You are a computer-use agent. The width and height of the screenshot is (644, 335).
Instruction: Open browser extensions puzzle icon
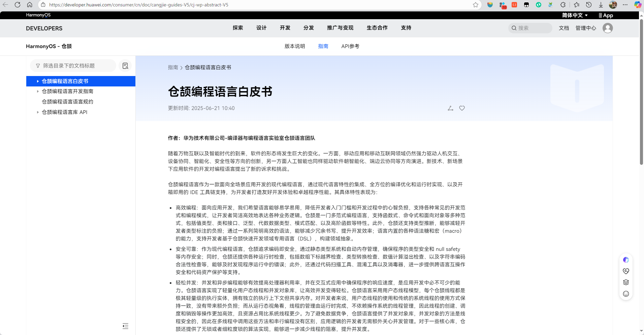click(563, 5)
